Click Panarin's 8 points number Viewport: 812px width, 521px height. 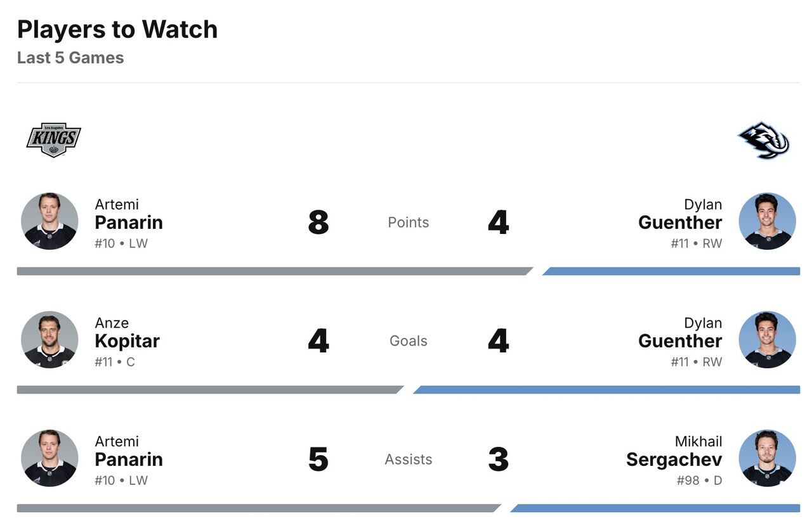(318, 222)
